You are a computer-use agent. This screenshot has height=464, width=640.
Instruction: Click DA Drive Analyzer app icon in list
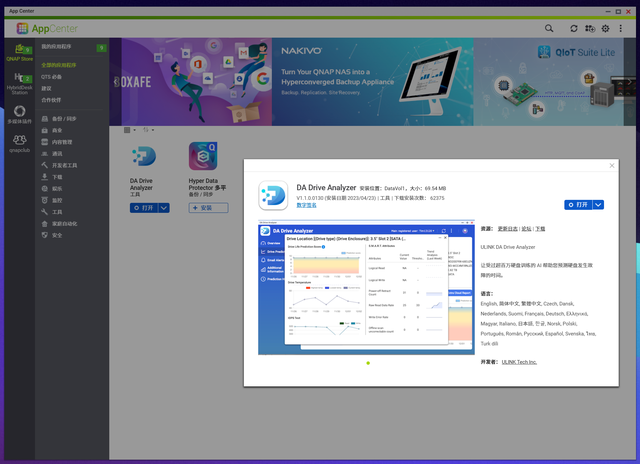coord(144,156)
